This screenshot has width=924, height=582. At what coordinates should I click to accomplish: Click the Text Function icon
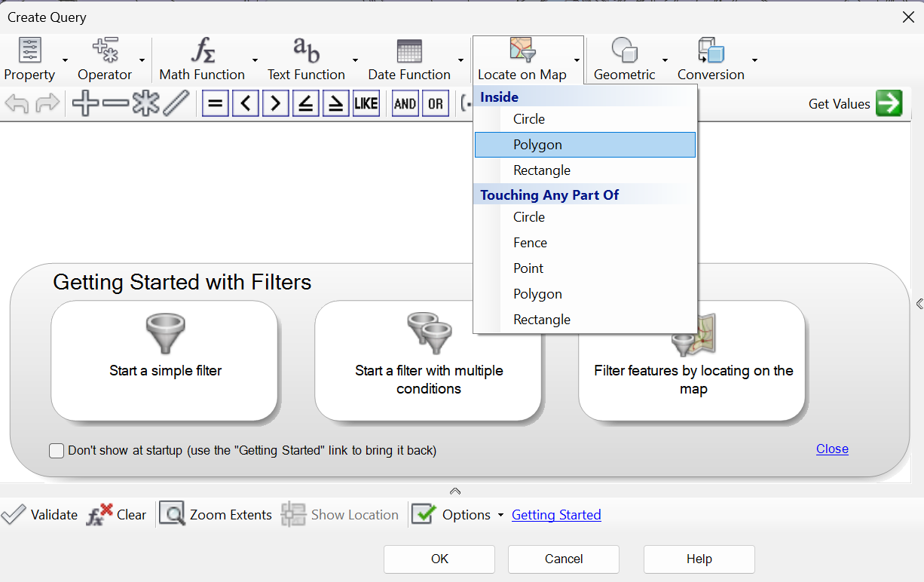pyautogui.click(x=306, y=51)
